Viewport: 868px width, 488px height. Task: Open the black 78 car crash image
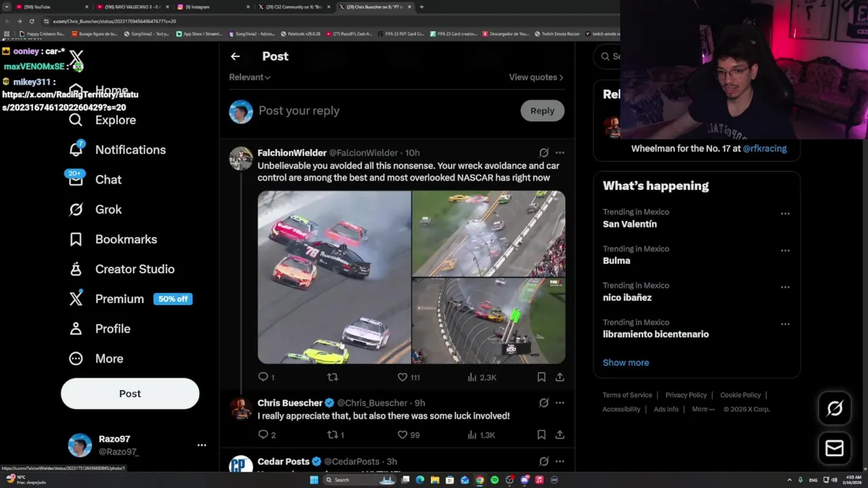point(334,277)
